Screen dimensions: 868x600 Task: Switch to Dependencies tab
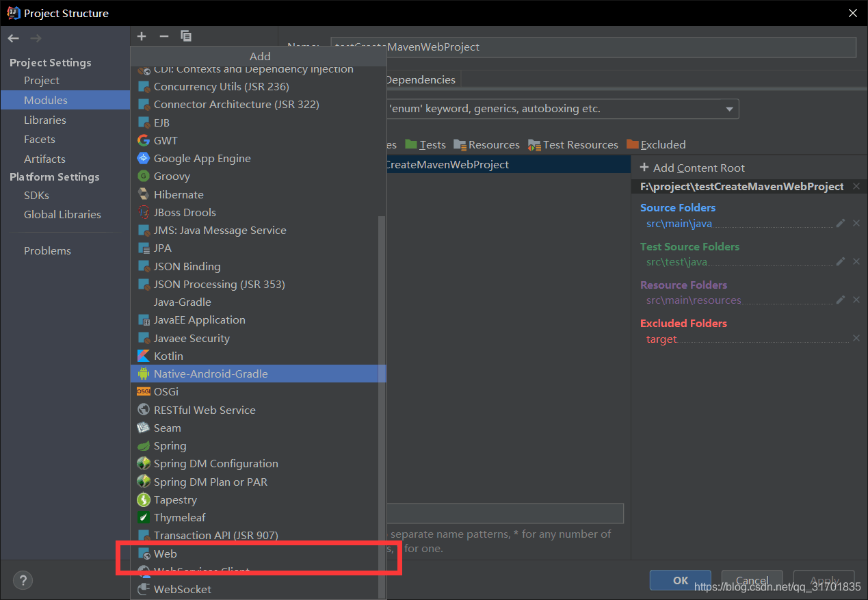[421, 80]
